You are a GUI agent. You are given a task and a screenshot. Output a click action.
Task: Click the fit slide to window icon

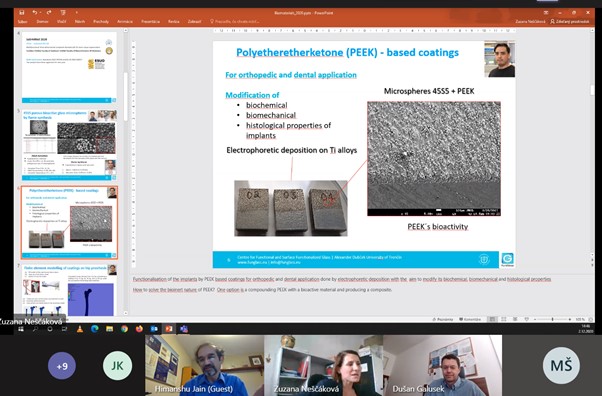[x=590, y=319]
